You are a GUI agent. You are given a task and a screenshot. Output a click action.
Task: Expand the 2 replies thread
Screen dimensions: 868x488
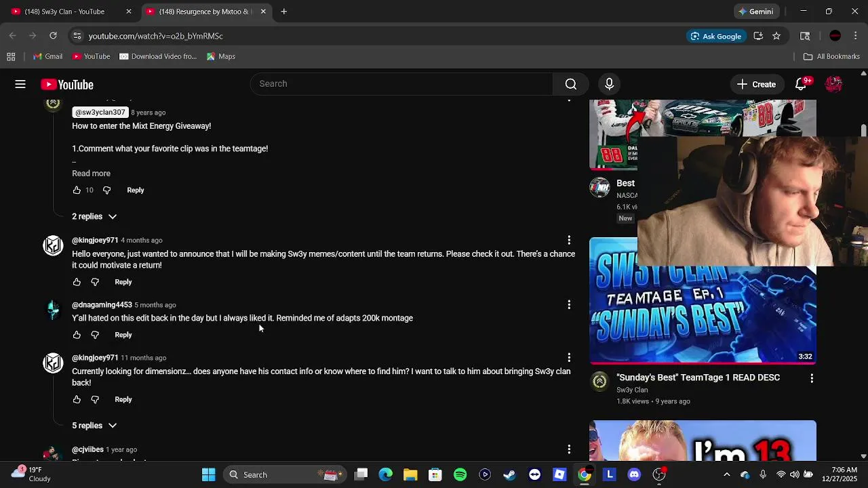[x=94, y=216]
